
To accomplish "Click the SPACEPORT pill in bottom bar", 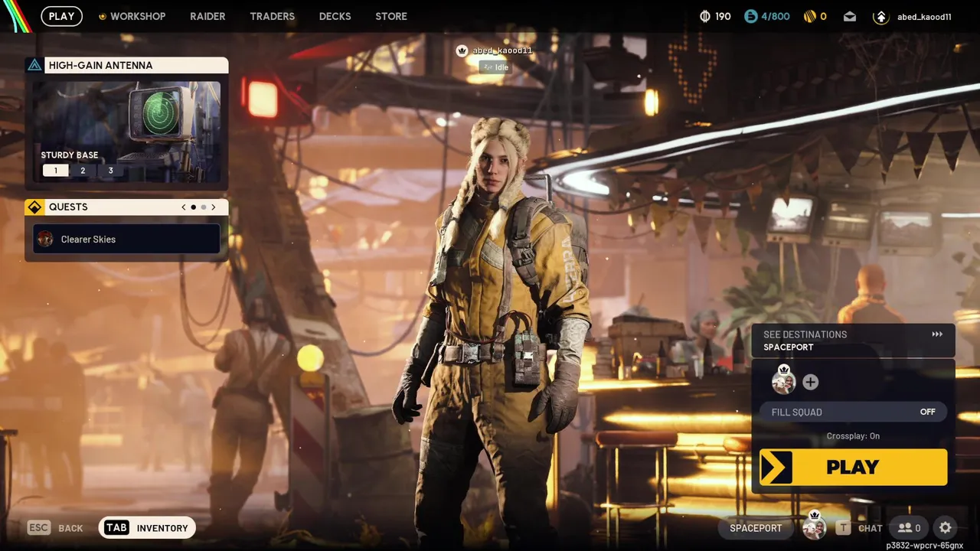I will pos(756,528).
